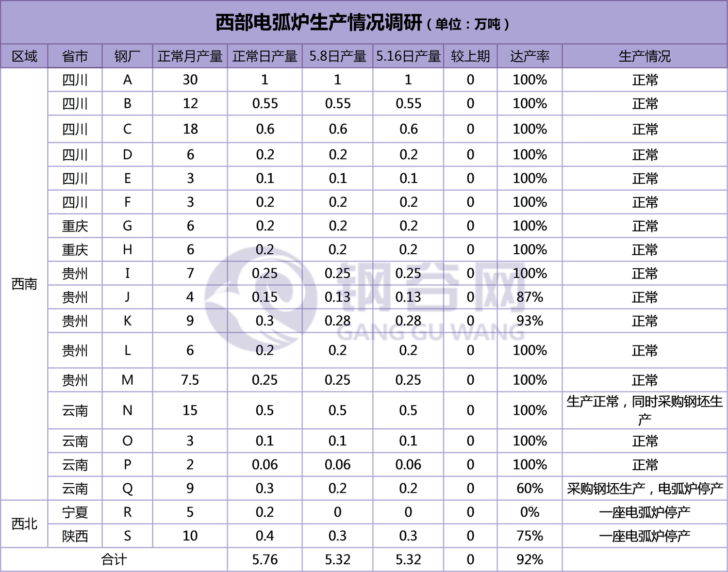728x572 pixels.
Task: Click steel mill N cell
Action: (x=127, y=410)
